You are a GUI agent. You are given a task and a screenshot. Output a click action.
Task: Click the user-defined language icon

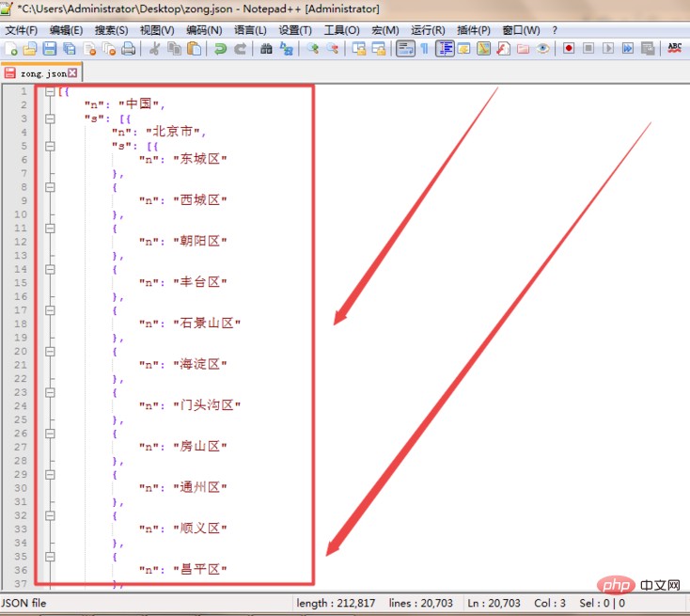(x=463, y=49)
